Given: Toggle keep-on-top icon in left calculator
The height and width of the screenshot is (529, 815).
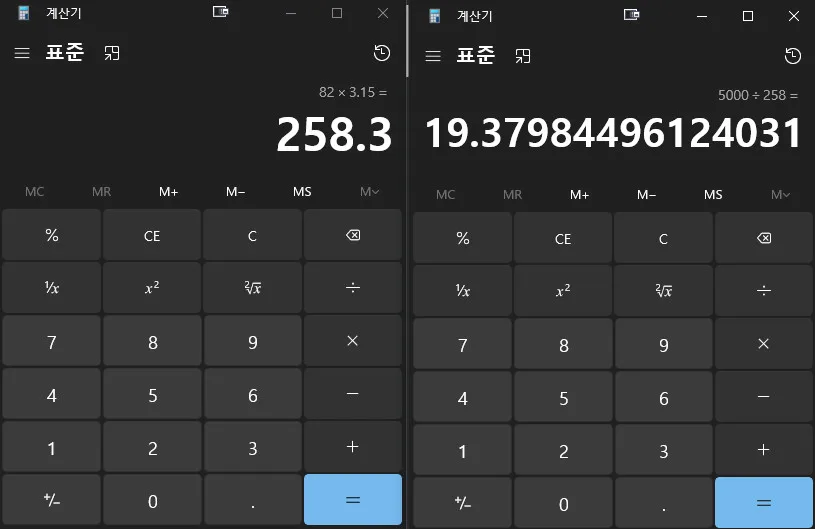Looking at the screenshot, I should tap(112, 53).
